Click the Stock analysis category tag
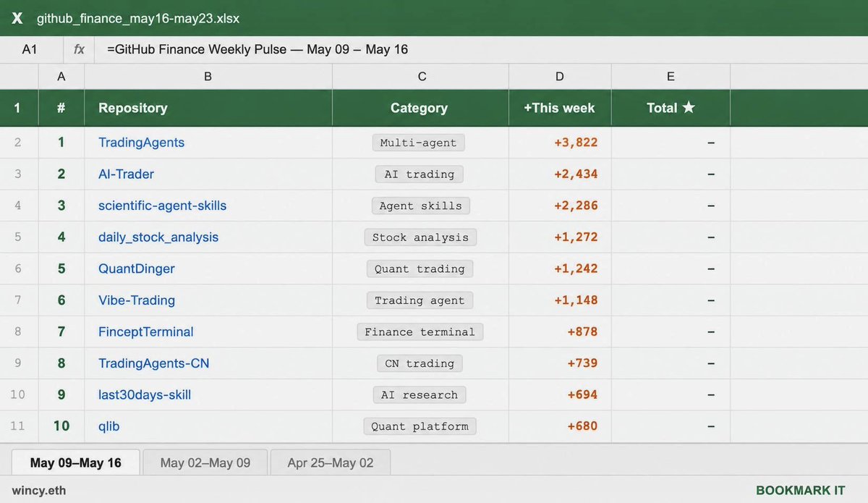Viewport: 868px width, 503px height. [x=420, y=237]
